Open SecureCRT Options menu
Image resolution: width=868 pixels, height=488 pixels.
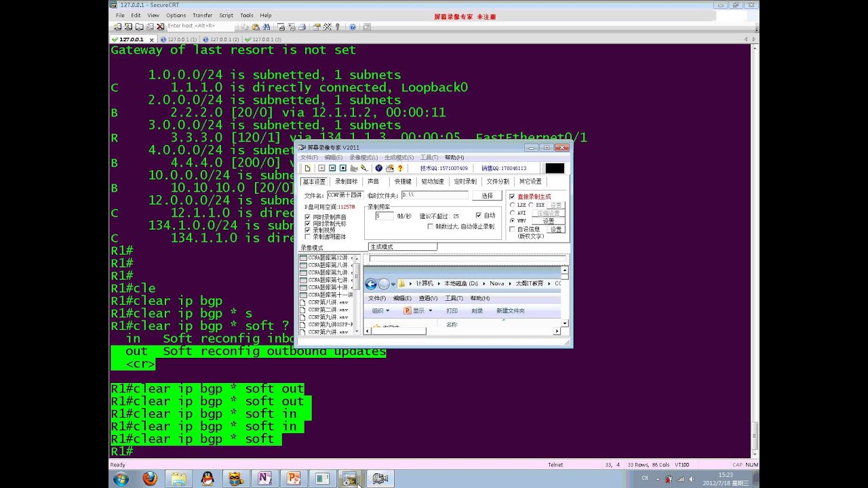[x=176, y=15]
